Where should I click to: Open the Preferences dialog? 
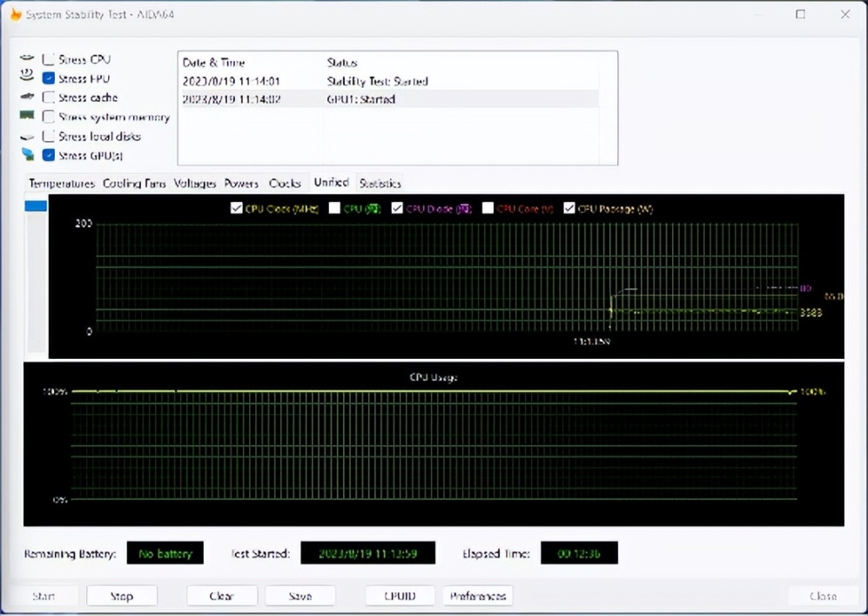click(478, 596)
